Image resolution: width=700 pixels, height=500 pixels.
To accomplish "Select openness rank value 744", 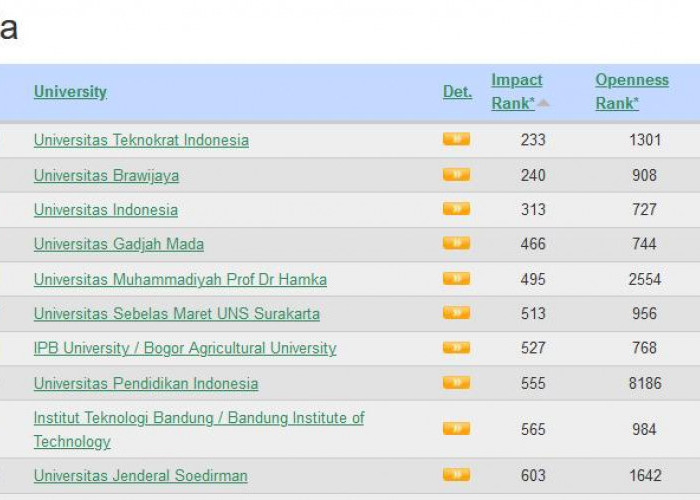I will 644,244.
